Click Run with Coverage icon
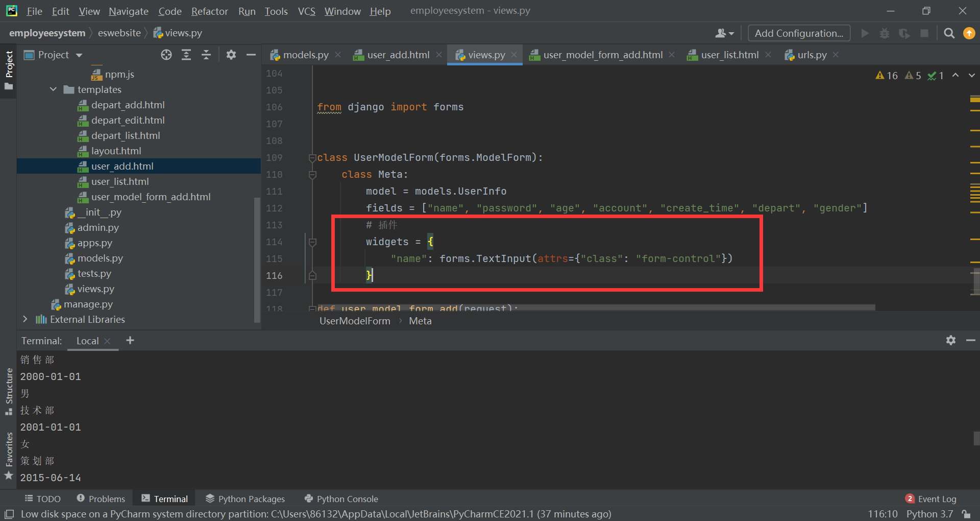 tap(904, 33)
